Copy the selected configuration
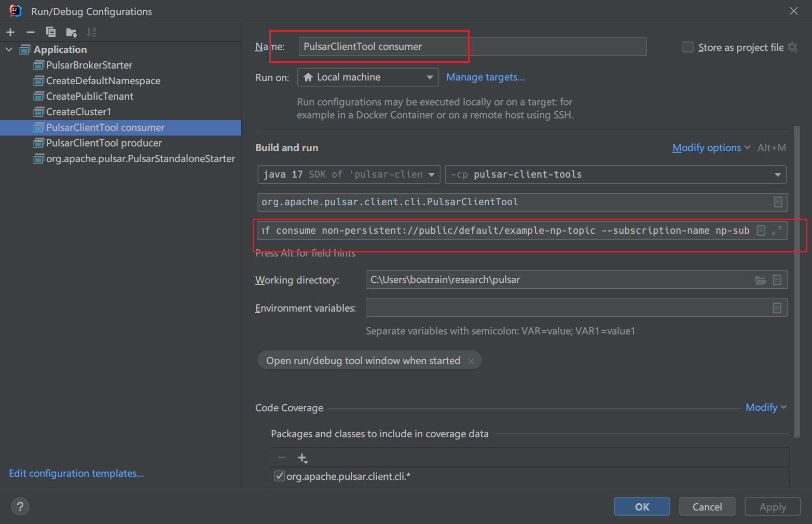Screen dimensions: 812x524 (x=51, y=32)
